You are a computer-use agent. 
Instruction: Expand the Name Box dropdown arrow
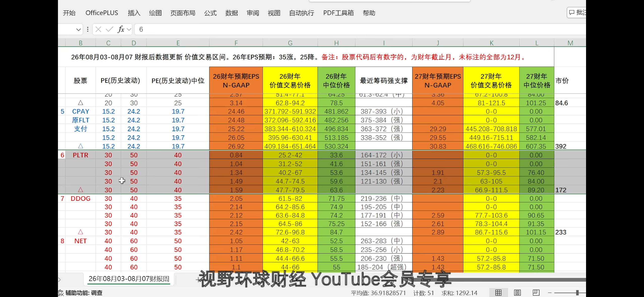[78, 30]
